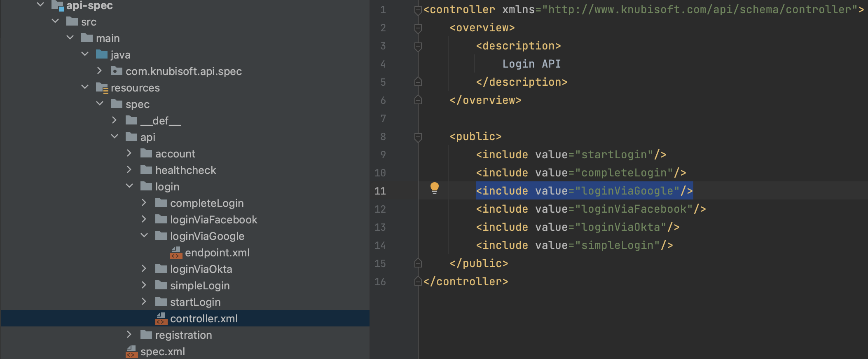Viewport: 868px width, 359px height.
Task: Select the healthcheck folder in tree
Action: (x=185, y=170)
